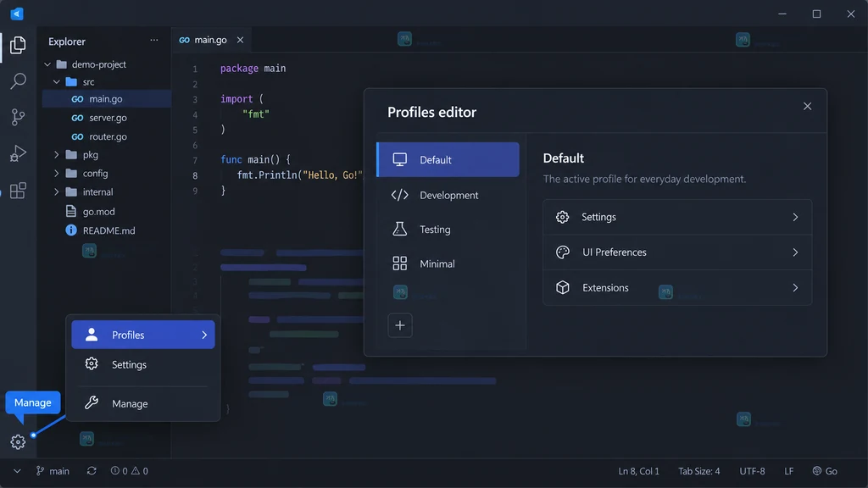Expand the internal folder

coord(57,192)
